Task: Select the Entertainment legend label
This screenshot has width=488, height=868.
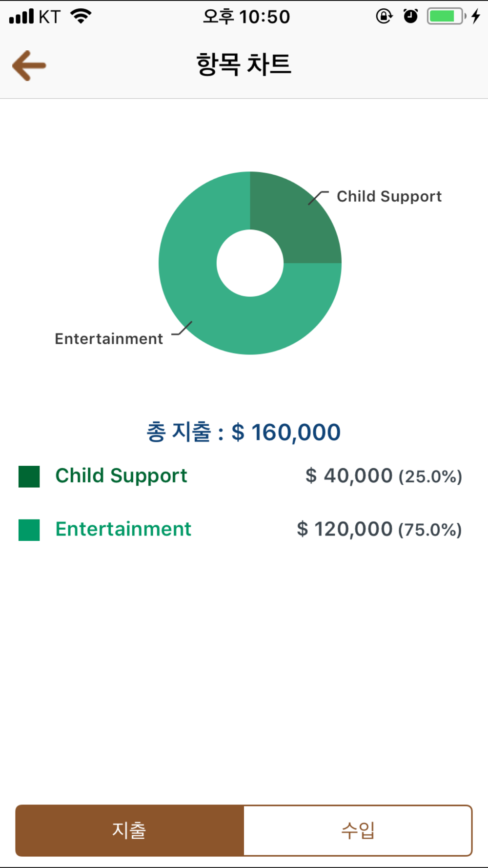Action: click(123, 529)
